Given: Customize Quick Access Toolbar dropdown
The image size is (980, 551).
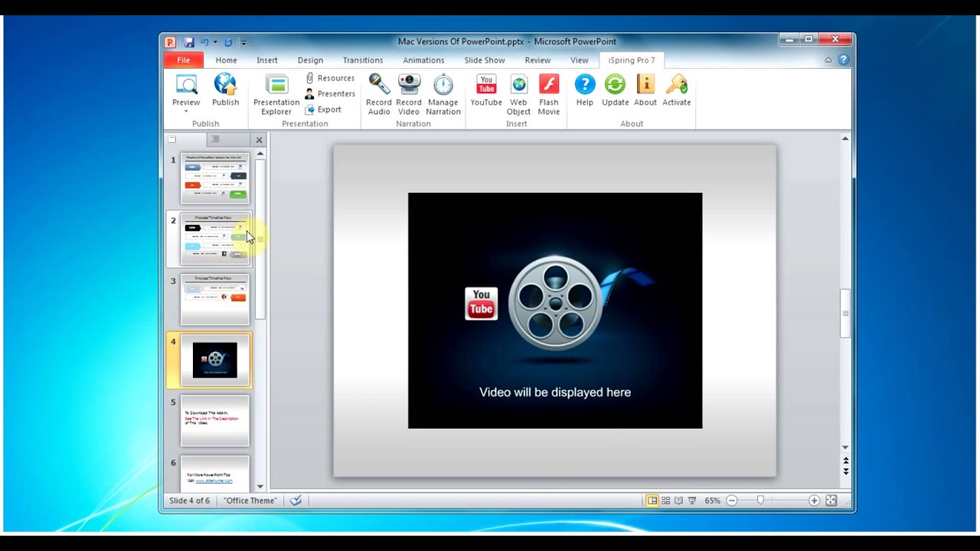Looking at the screenshot, I should tap(243, 42).
